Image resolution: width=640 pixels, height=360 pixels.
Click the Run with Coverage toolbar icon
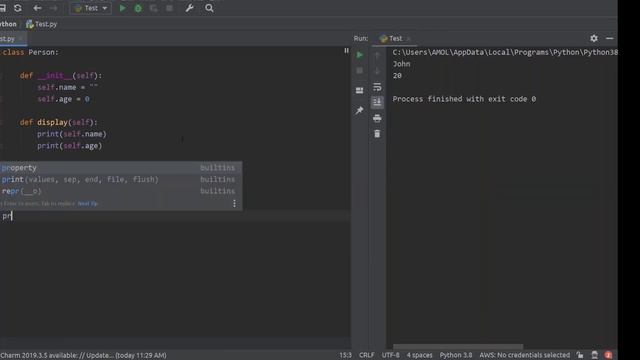click(153, 8)
